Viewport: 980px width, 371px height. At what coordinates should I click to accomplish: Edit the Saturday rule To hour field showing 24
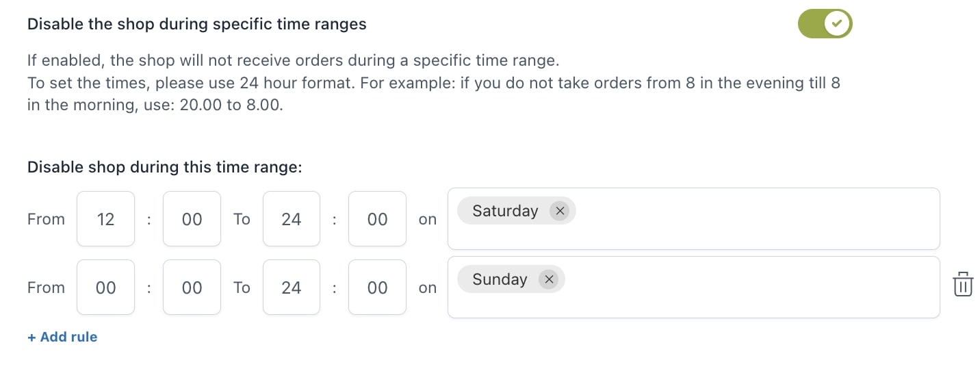pos(292,219)
